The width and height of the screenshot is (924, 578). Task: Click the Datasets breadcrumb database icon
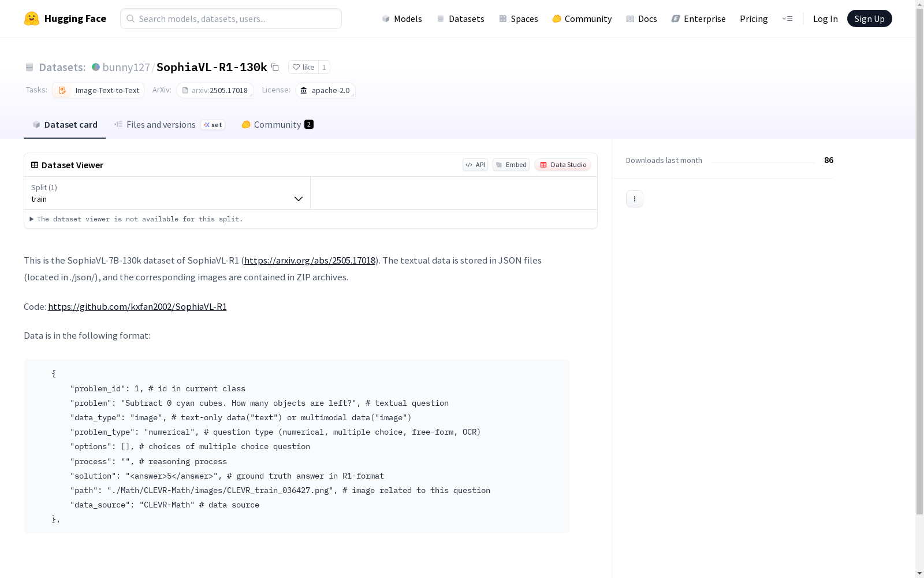(29, 67)
